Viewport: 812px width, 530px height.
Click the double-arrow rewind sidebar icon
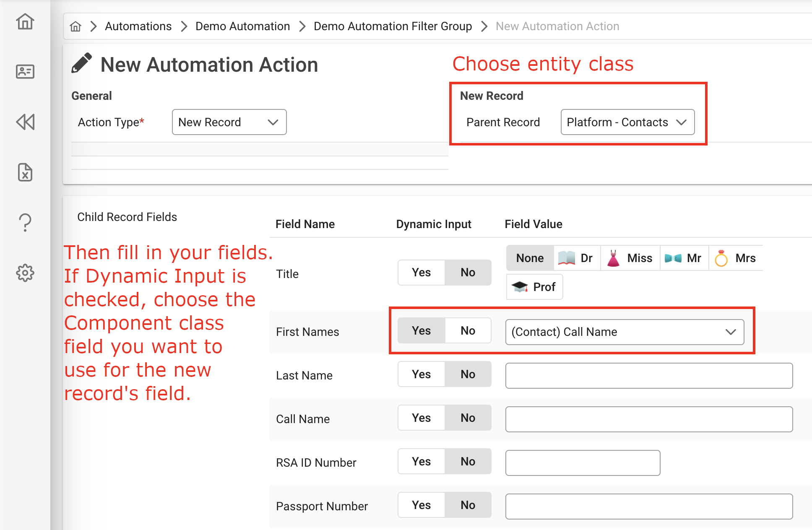[x=25, y=122]
